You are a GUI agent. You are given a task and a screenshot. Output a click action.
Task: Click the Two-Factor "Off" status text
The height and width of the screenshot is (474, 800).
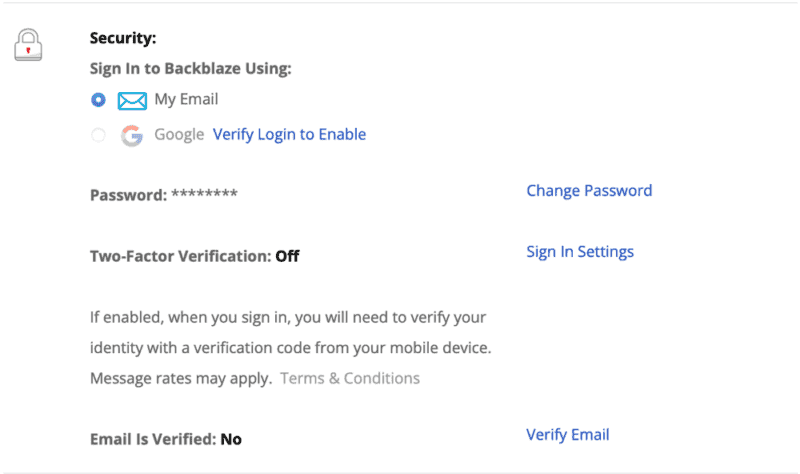coord(287,256)
